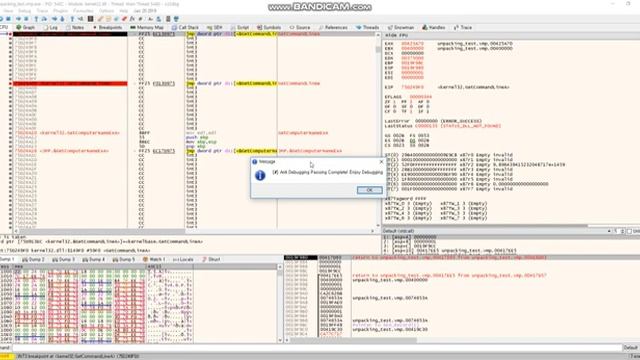Click the argument count stepper arrows

pos(623,231)
